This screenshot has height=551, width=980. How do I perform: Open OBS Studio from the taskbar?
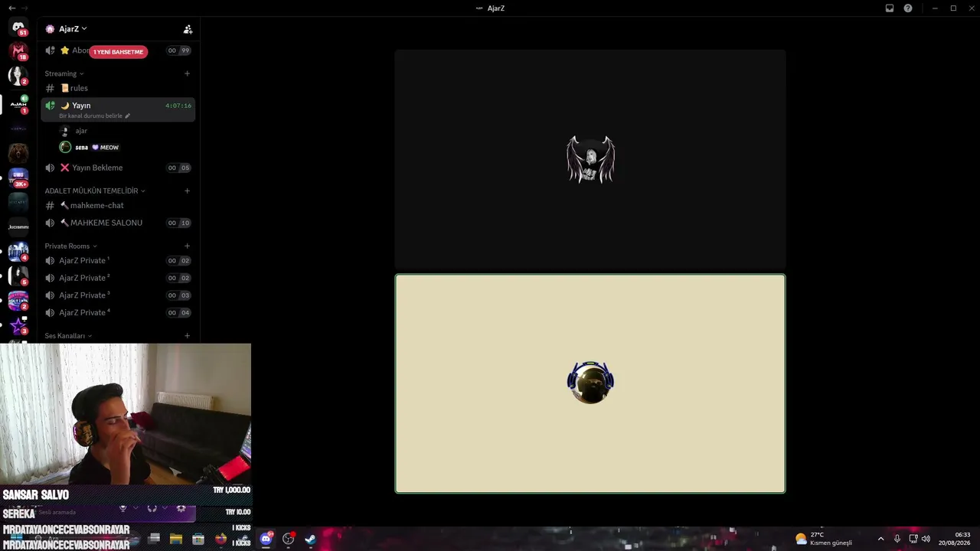point(288,539)
